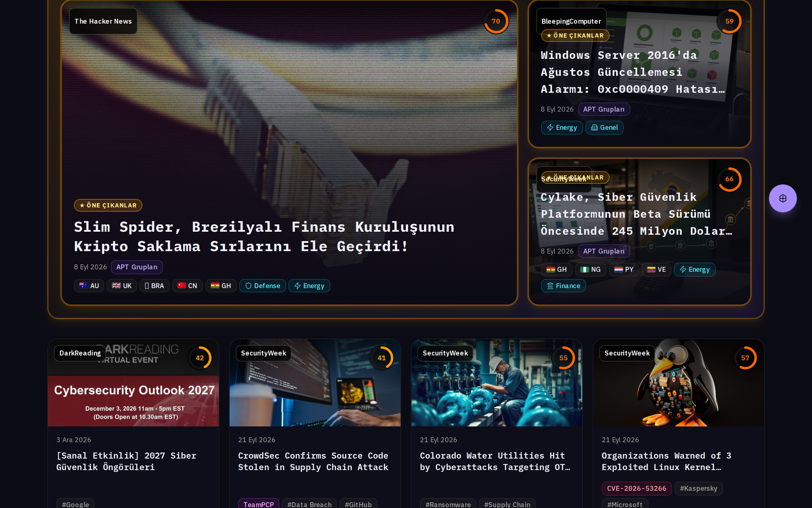
Task: Click the purple floating cube button
Action: 783,198
